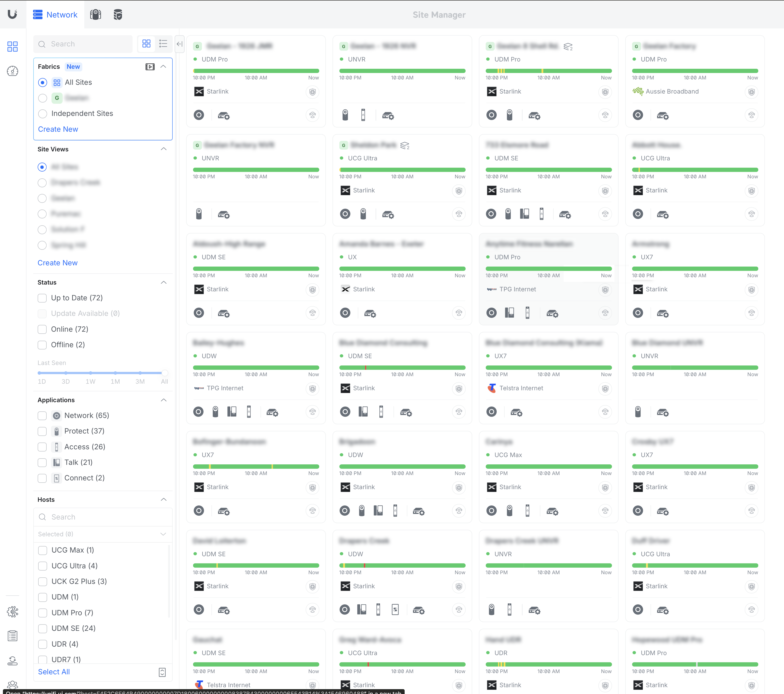Check the UDM SE (24) host filter

point(43,629)
